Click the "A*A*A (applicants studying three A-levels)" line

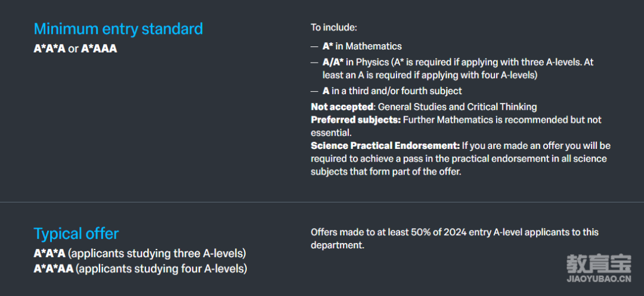[x=140, y=254]
